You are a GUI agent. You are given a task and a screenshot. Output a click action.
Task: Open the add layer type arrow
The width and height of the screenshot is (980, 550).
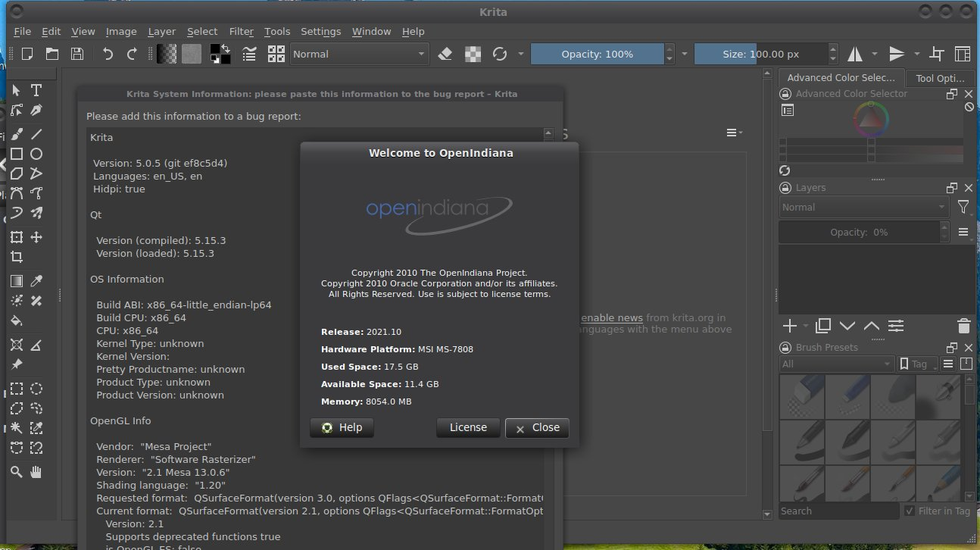806,326
